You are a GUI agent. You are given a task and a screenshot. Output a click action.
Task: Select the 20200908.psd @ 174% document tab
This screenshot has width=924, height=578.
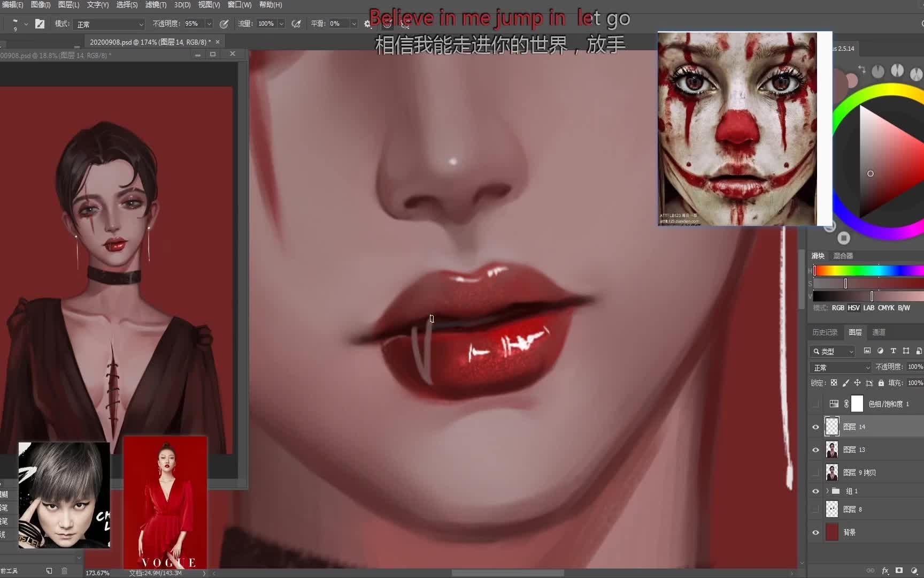pos(150,42)
